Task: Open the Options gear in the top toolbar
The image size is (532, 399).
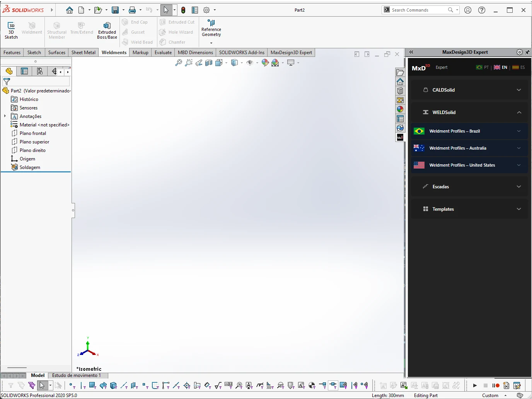Action: [x=206, y=10]
